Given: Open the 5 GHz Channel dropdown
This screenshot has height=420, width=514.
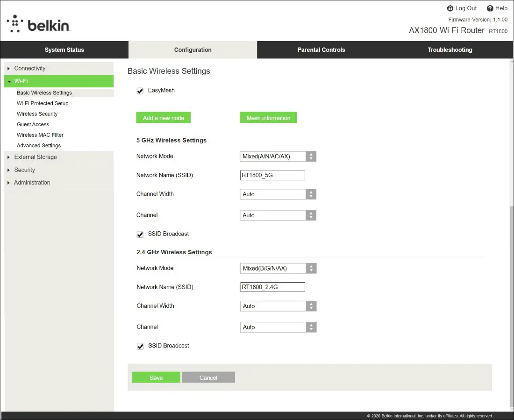Looking at the screenshot, I should 278,215.
